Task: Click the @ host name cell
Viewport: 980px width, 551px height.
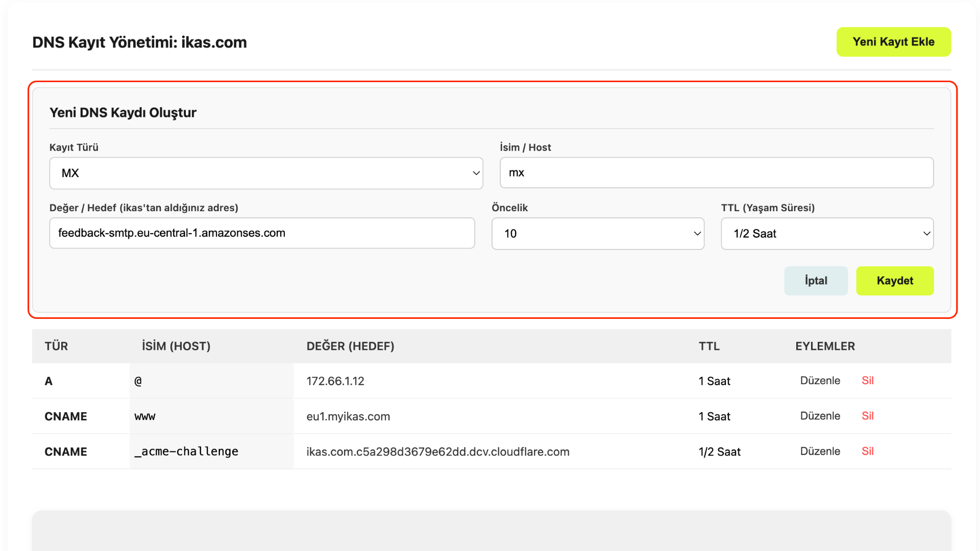Action: [211, 381]
